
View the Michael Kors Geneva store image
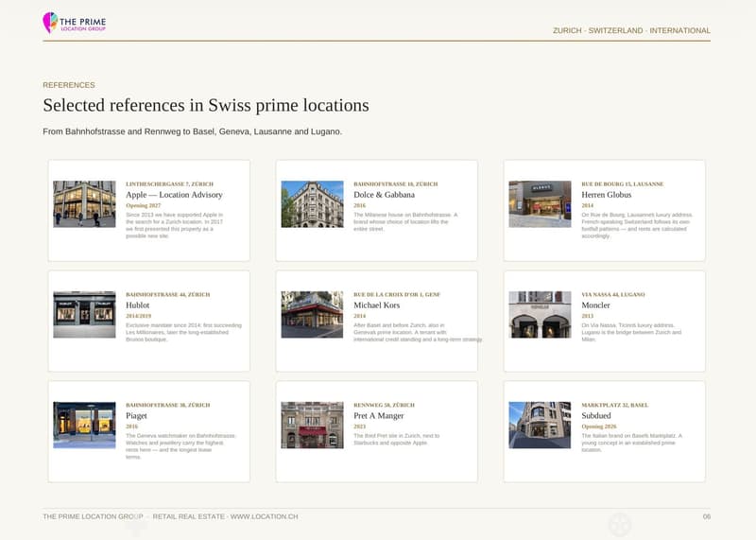tap(313, 314)
